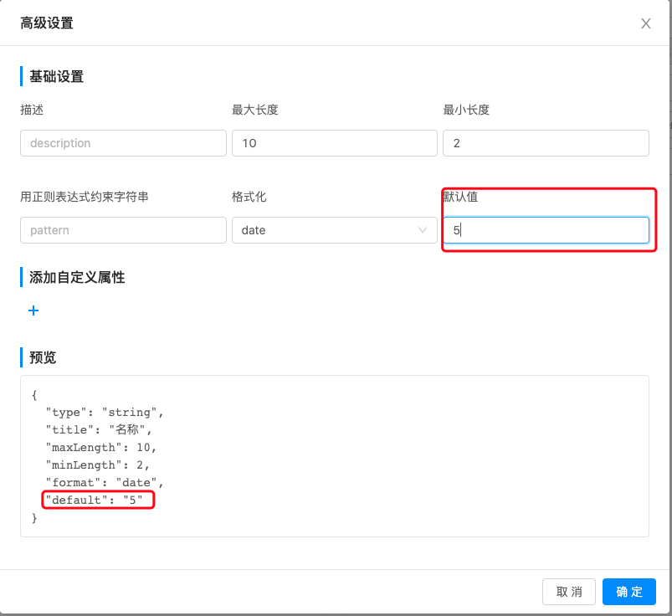Click the 基础设置 section heading

pos(56,77)
